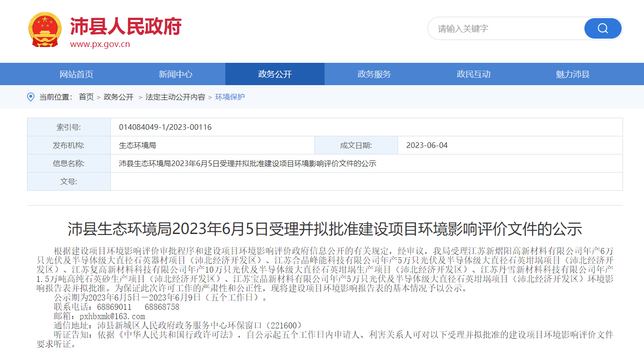
Task: Click the 发布机构 label cell
Action: [x=69, y=145]
